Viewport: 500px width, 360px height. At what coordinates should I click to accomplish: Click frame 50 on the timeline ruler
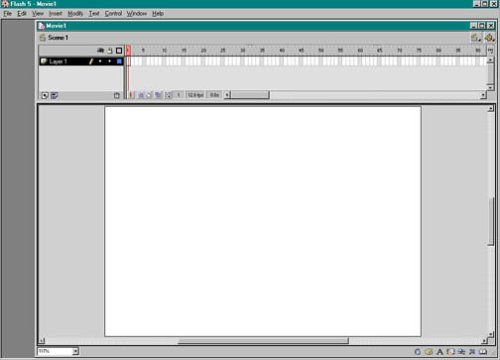tap(321, 51)
